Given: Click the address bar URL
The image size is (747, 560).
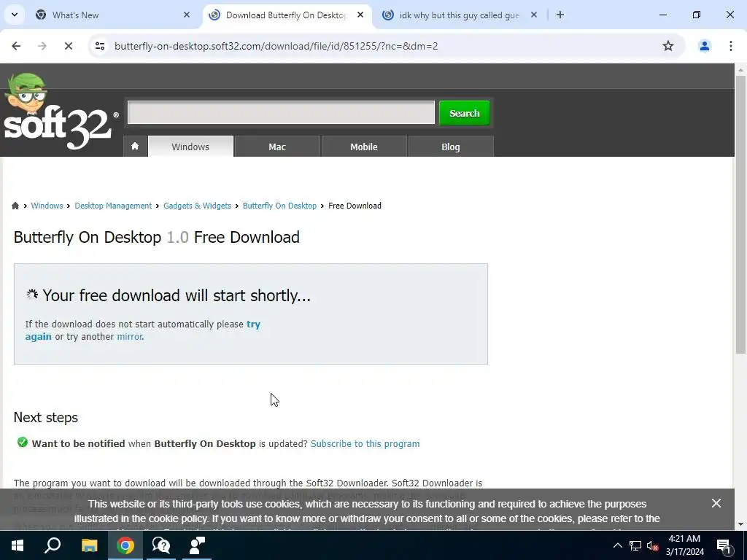Looking at the screenshot, I should click(276, 46).
